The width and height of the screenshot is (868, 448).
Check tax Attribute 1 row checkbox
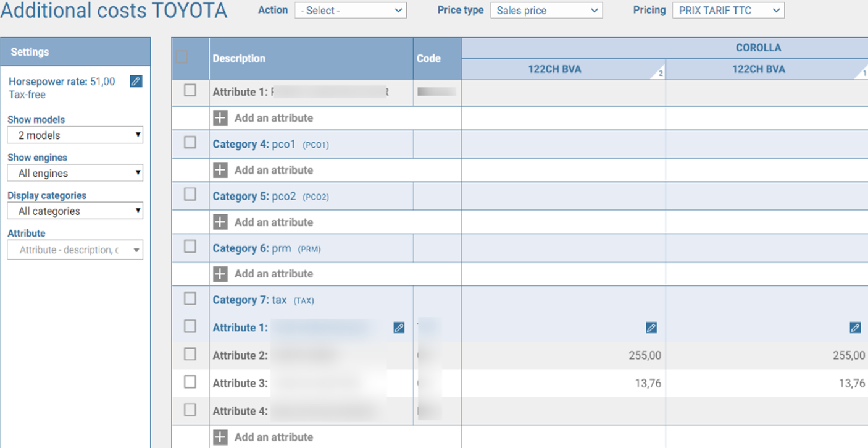click(190, 326)
